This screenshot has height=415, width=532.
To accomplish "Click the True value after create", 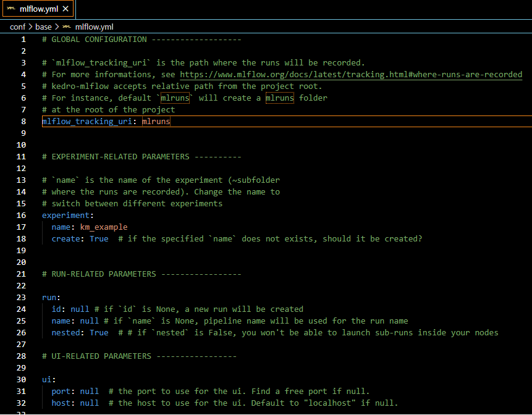I will click(x=99, y=239).
